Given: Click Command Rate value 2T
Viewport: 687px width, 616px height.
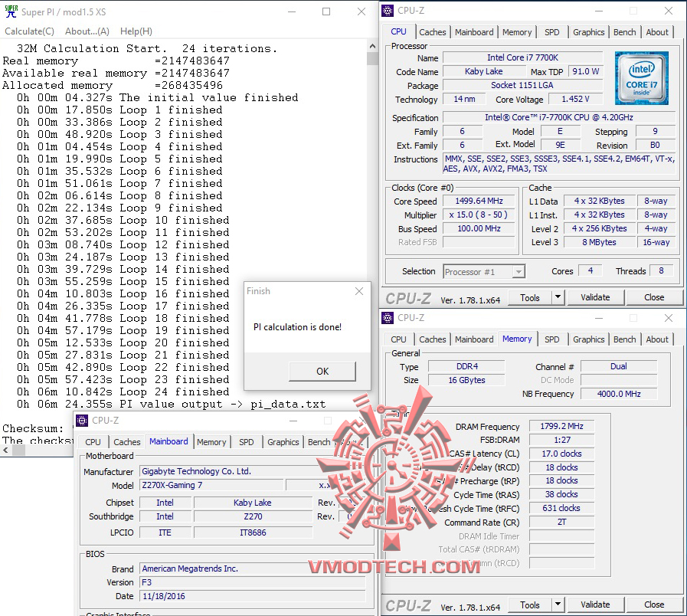Looking at the screenshot, I should pos(561,522).
